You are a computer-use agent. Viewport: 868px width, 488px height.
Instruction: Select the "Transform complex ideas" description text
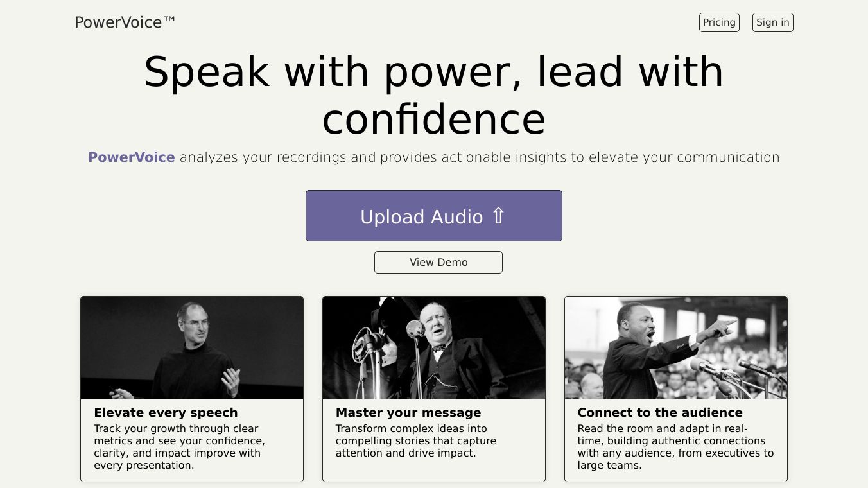(416, 440)
